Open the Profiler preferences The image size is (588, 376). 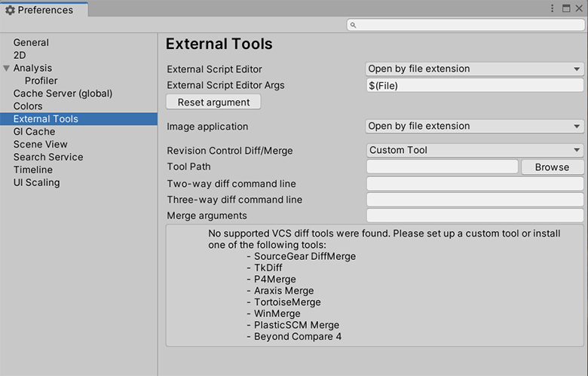tap(41, 81)
